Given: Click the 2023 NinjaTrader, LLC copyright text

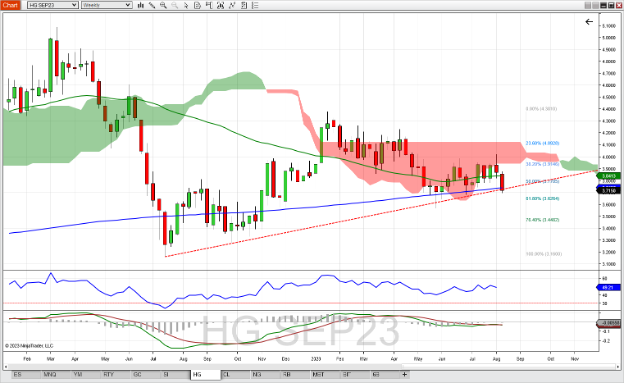Looking at the screenshot, I should pyautogui.click(x=29, y=346).
